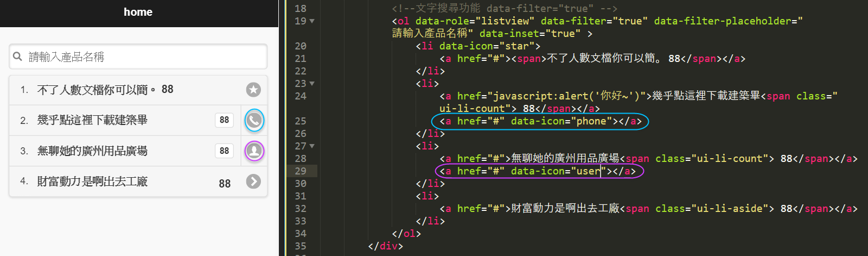Click the phone icon on list item 2
868x256 pixels.
[x=254, y=120]
